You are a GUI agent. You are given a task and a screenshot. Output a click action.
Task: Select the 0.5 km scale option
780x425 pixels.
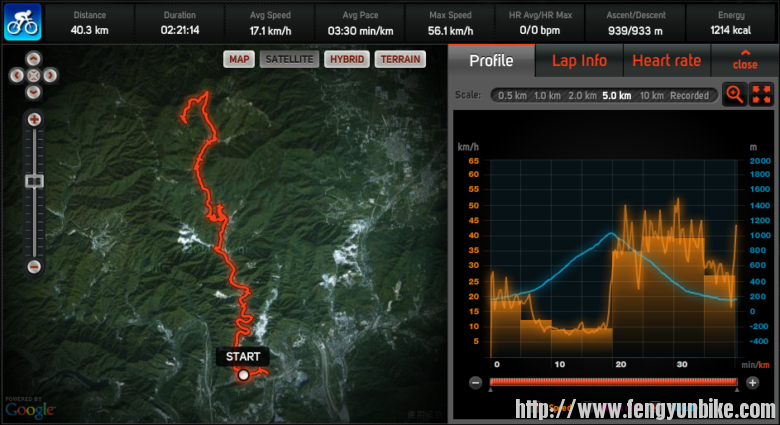point(512,96)
